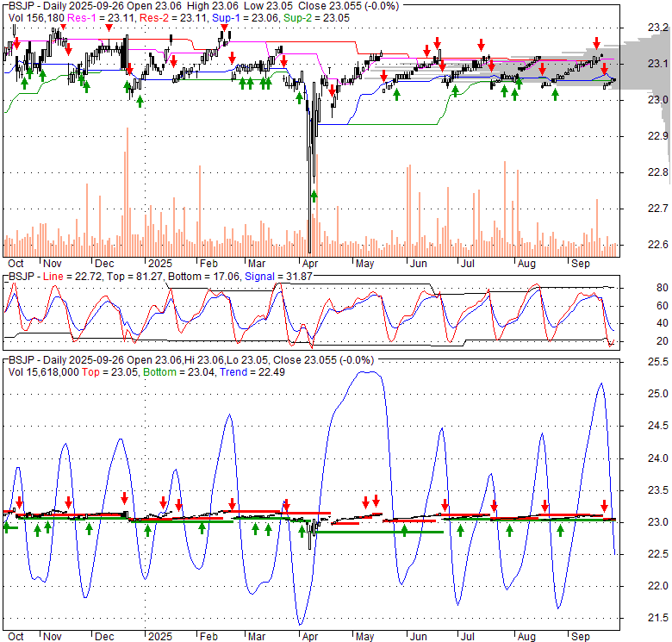Click 'Vol 15,618,000' in bottom chart header
The image size is (672, 642).
click(44, 372)
